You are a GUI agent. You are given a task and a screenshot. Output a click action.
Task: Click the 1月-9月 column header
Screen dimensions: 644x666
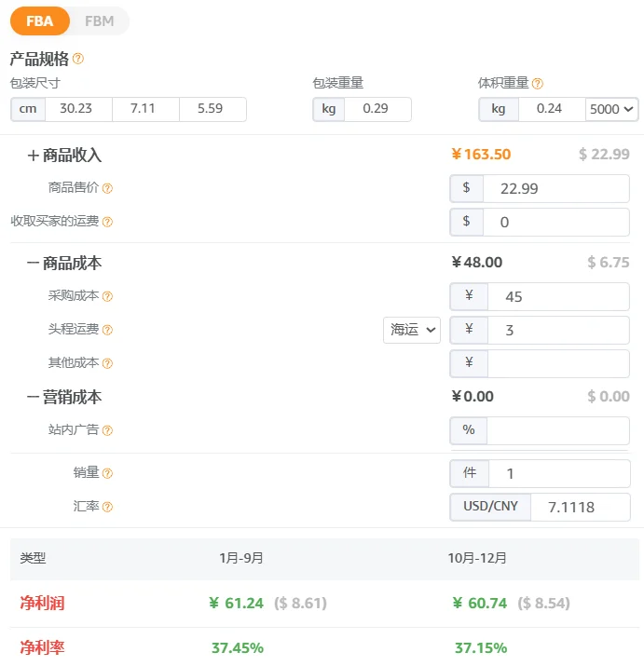pyautogui.click(x=241, y=558)
